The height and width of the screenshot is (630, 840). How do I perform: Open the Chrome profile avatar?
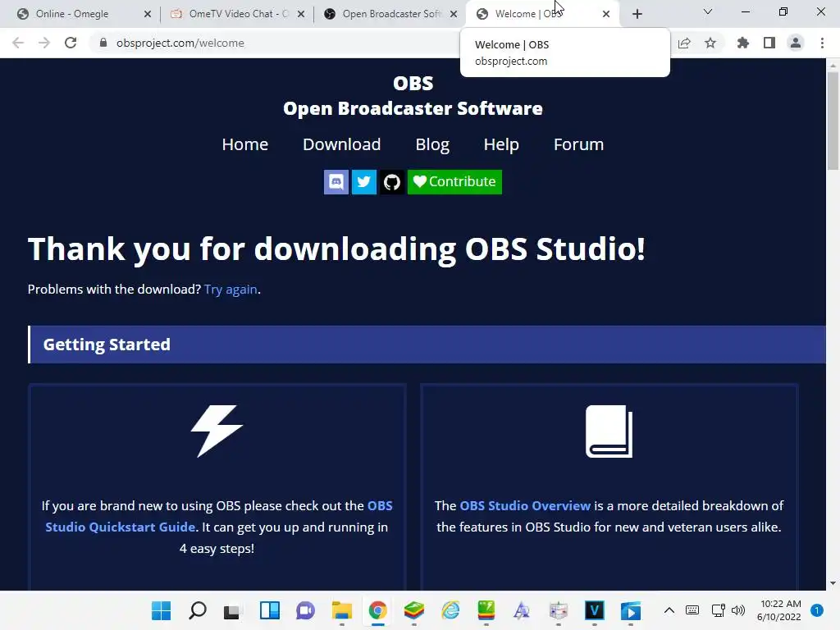coord(796,43)
